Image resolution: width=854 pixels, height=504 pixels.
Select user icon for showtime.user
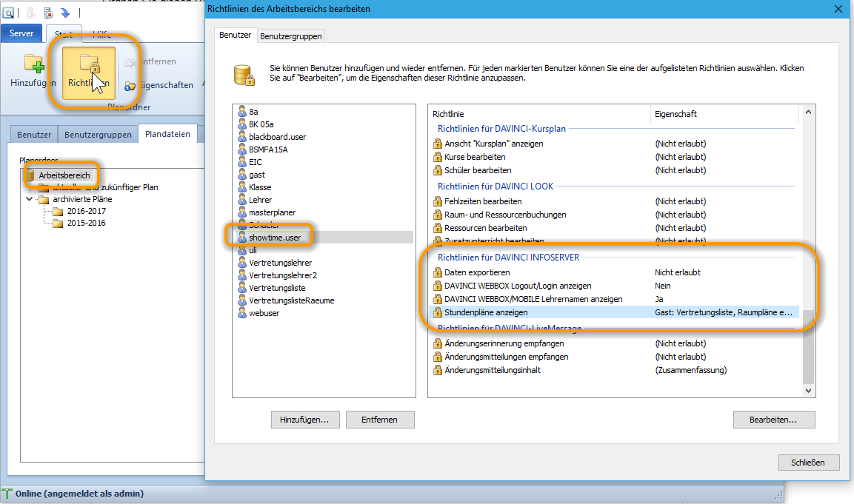[242, 238]
